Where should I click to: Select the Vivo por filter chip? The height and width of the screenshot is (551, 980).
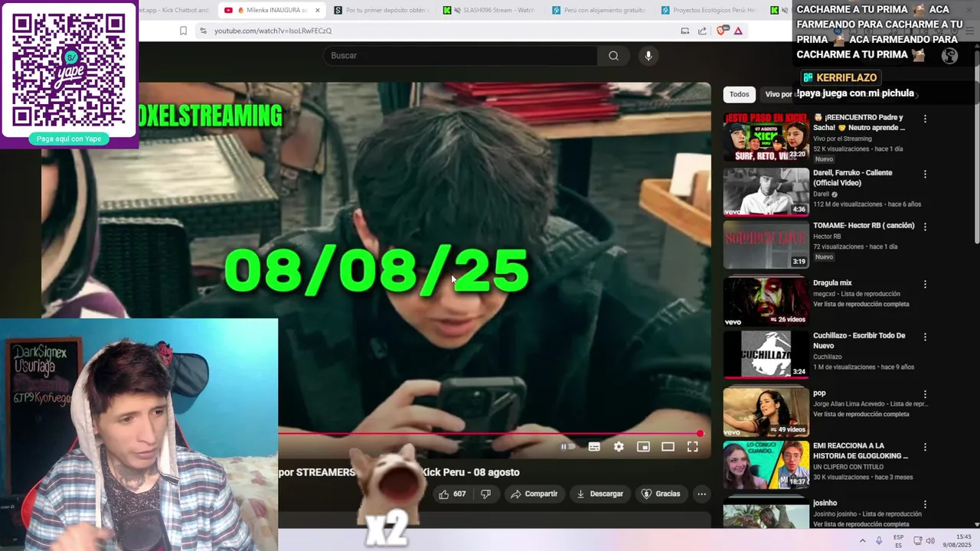(x=777, y=94)
